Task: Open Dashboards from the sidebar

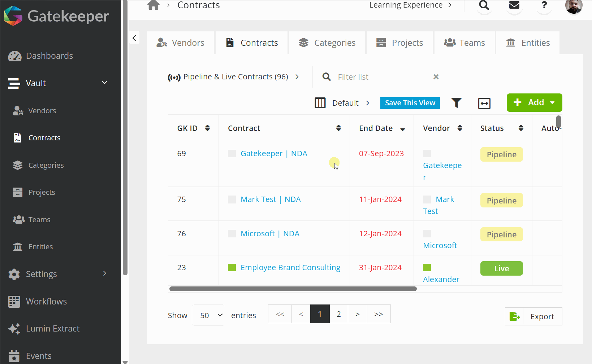Action: click(x=40, y=56)
